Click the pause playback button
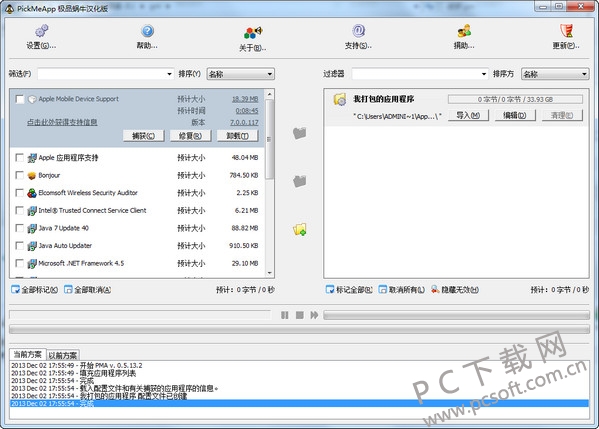 pos(285,315)
